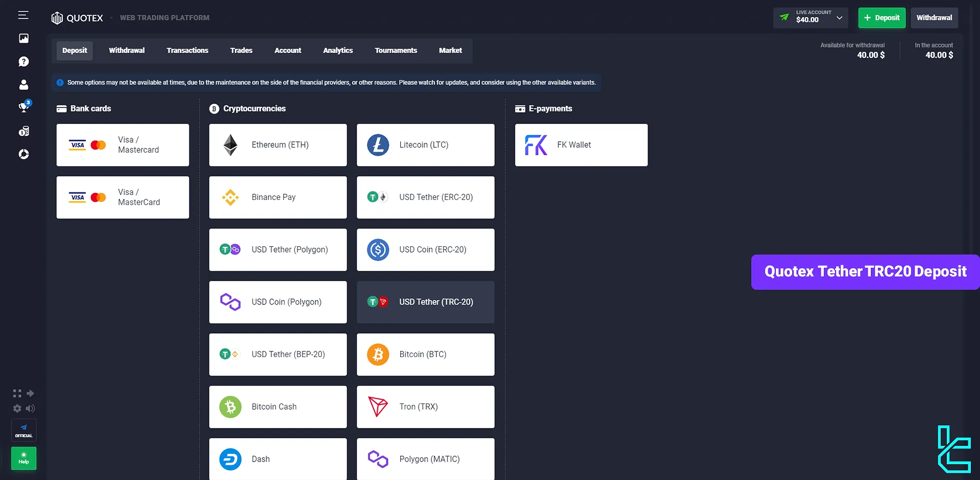This screenshot has width=980, height=480.
Task: Expand the Live Account balance dropdown
Action: coord(811,18)
